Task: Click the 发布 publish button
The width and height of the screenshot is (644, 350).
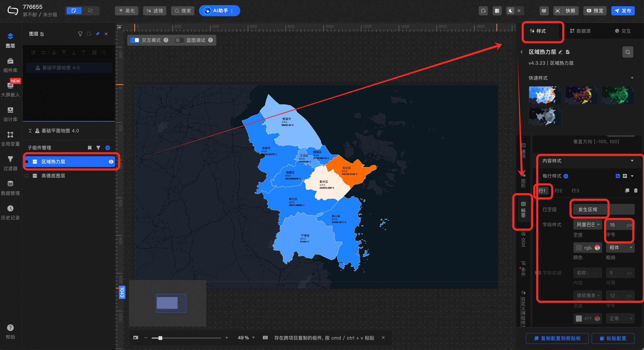Action: pos(623,11)
